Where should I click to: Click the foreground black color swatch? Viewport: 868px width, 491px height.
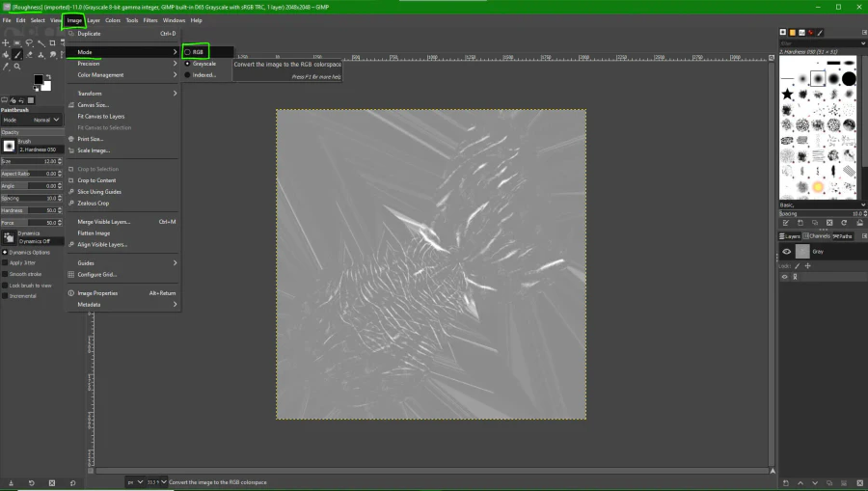tap(40, 80)
